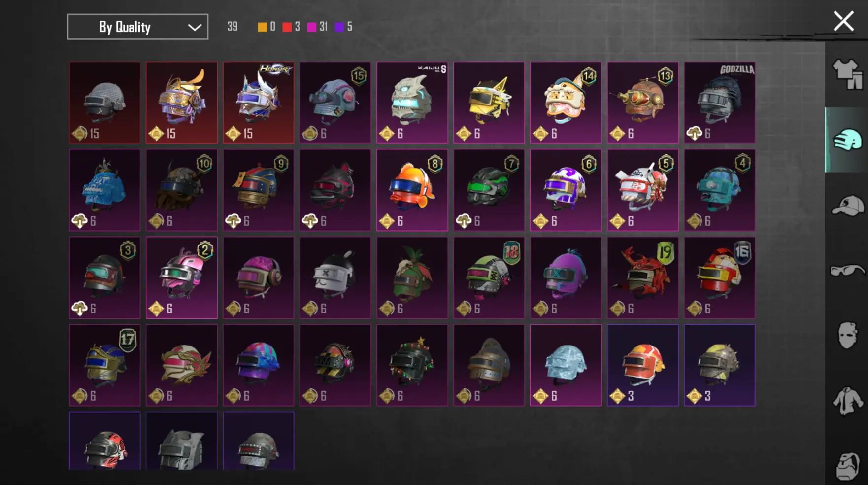Open the backpack category icon
The height and width of the screenshot is (485, 868).
(847, 466)
